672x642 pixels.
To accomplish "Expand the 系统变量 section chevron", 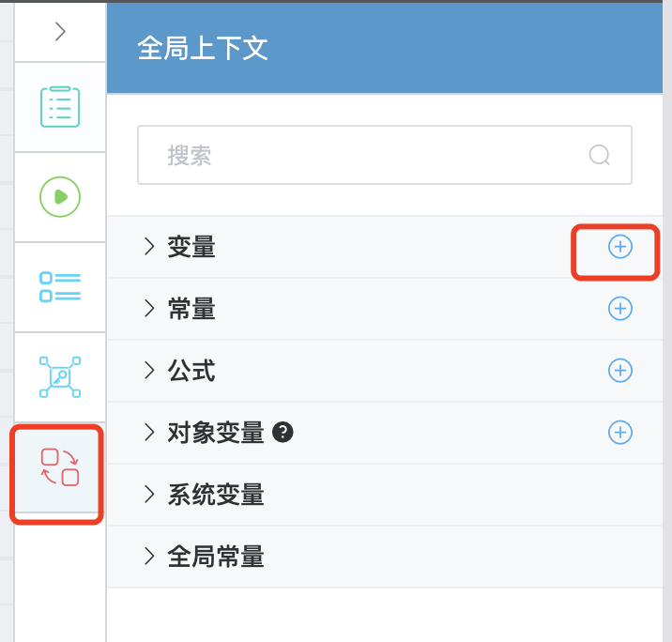I will pos(148,495).
